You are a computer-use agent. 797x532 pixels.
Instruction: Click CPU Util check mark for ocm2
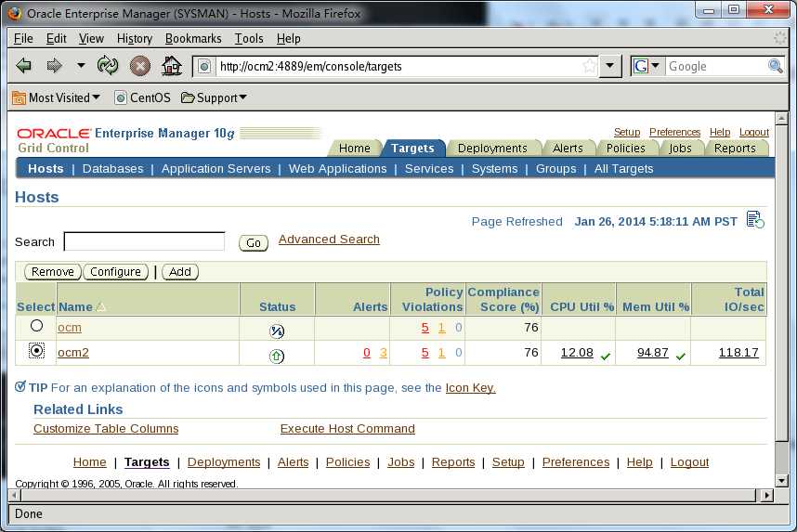[605, 357]
